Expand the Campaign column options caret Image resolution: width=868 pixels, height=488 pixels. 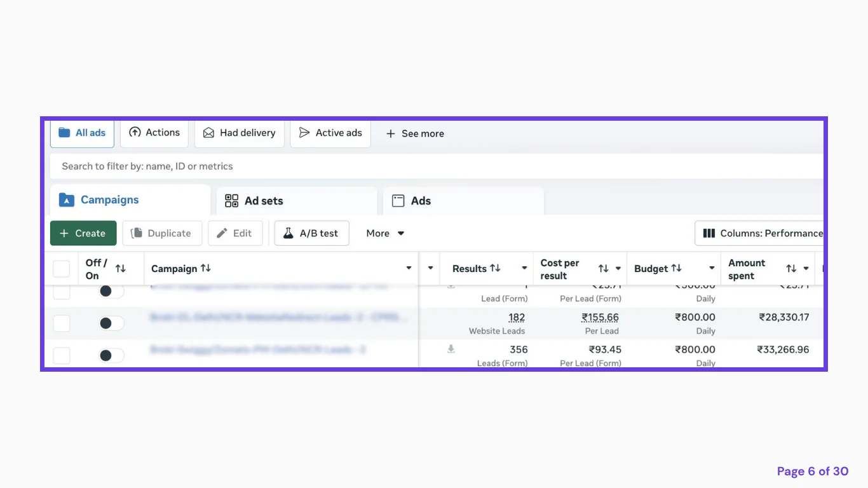[x=409, y=268]
